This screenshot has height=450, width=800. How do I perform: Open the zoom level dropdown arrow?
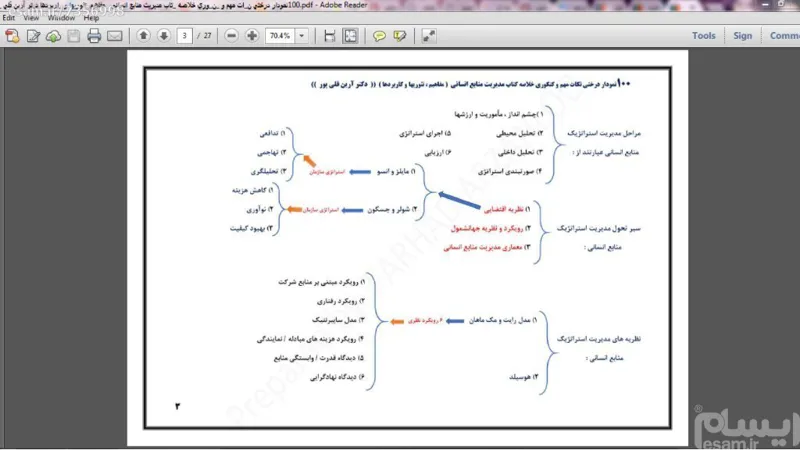click(x=302, y=36)
